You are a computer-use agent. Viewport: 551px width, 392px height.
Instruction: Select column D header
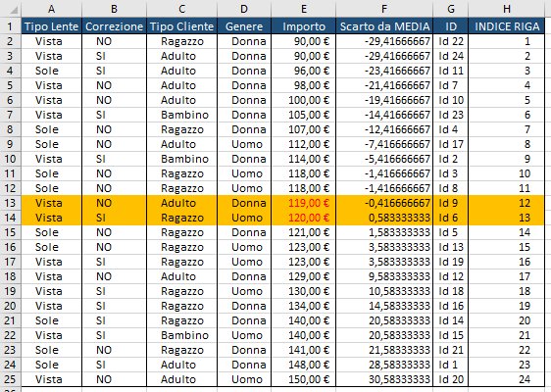click(x=244, y=9)
